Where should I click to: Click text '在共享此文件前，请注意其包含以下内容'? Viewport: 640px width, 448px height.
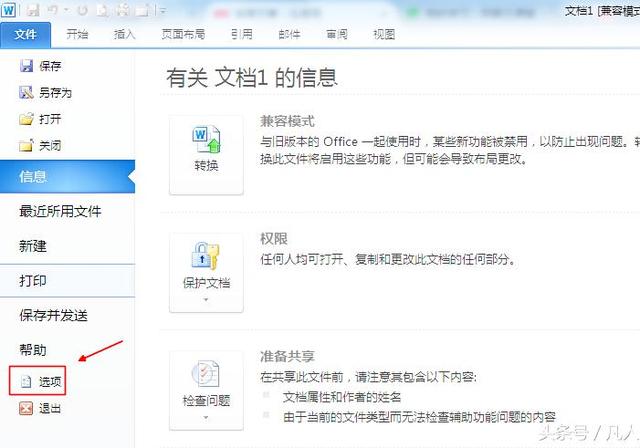tap(368, 377)
